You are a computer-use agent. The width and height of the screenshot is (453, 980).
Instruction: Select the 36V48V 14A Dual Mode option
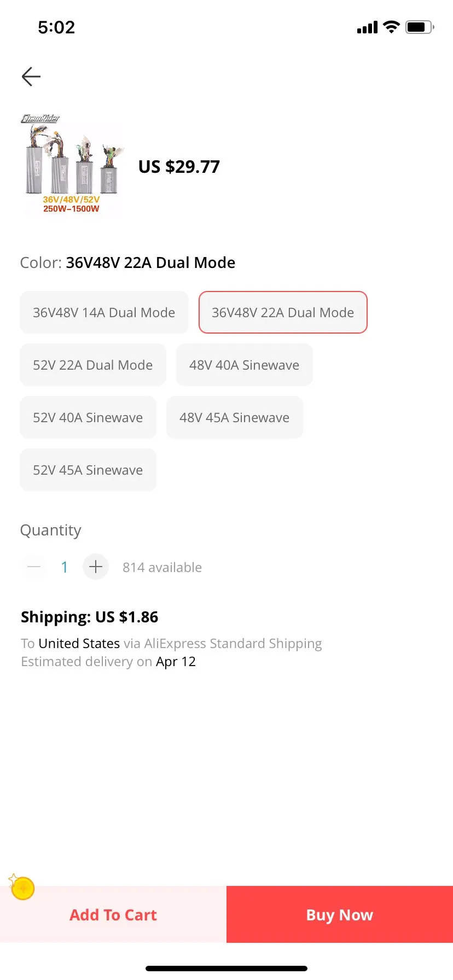coord(104,312)
